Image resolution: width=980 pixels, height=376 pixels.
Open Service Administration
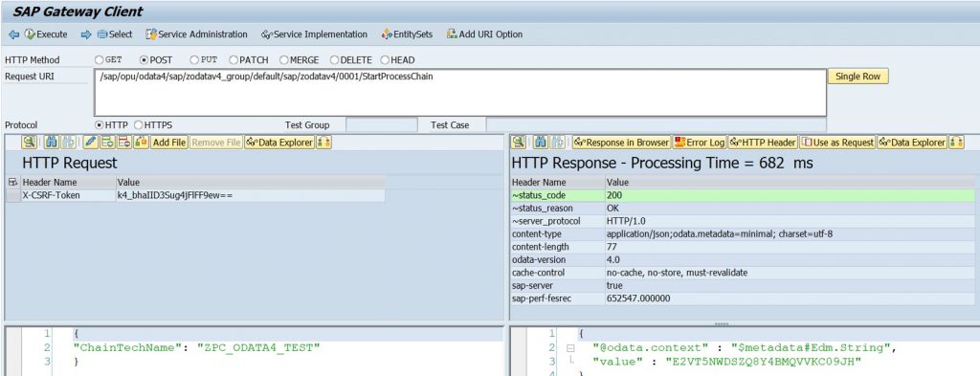click(196, 34)
